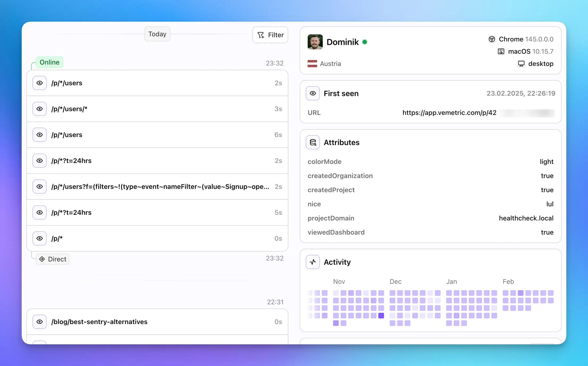Click the desktop device type icon
The image size is (588, 366).
521,63
